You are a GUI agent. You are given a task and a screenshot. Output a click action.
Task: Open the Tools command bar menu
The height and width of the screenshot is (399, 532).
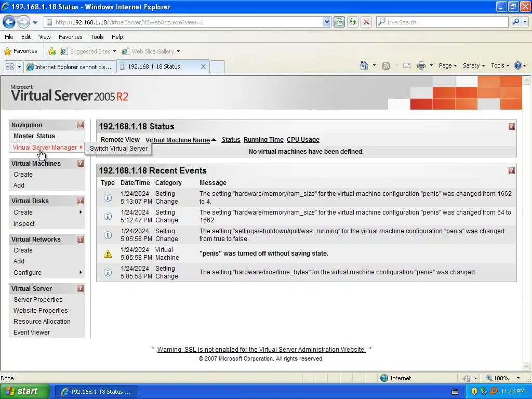click(x=500, y=65)
